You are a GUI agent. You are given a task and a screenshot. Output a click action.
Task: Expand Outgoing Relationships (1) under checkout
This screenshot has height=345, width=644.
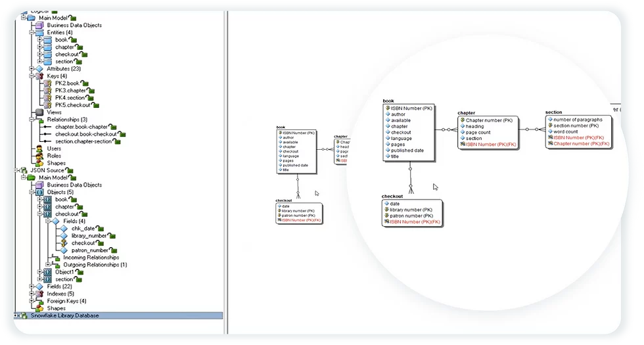click(x=48, y=264)
